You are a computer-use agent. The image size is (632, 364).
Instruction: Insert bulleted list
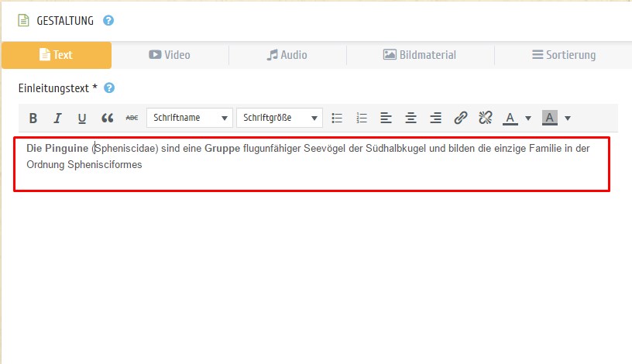[337, 118]
